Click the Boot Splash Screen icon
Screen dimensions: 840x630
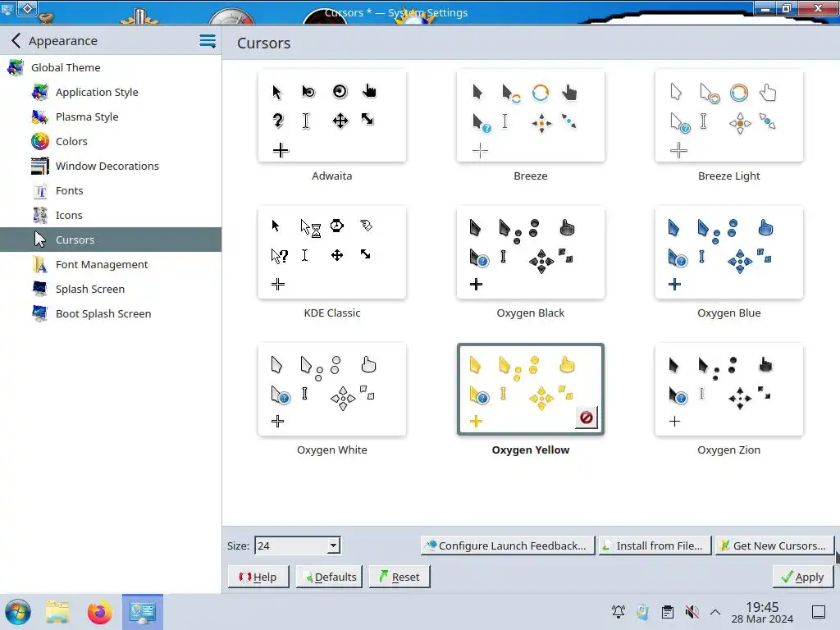pyautogui.click(x=40, y=313)
